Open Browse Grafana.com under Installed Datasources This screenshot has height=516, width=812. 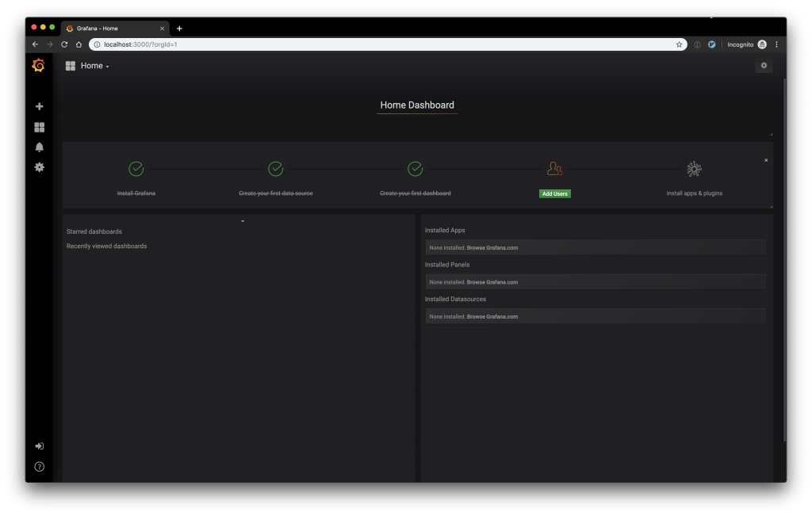492,317
